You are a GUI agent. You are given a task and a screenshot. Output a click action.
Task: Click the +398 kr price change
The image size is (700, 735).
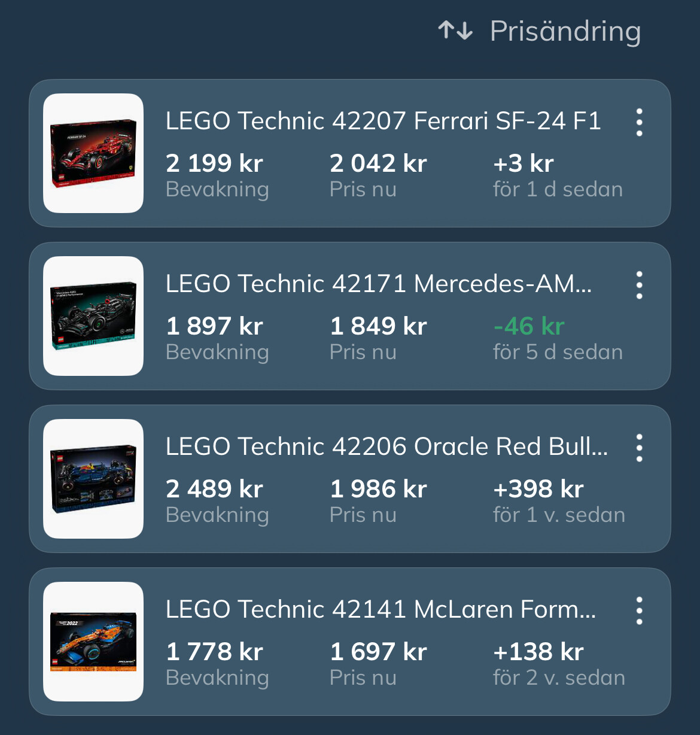click(x=538, y=489)
